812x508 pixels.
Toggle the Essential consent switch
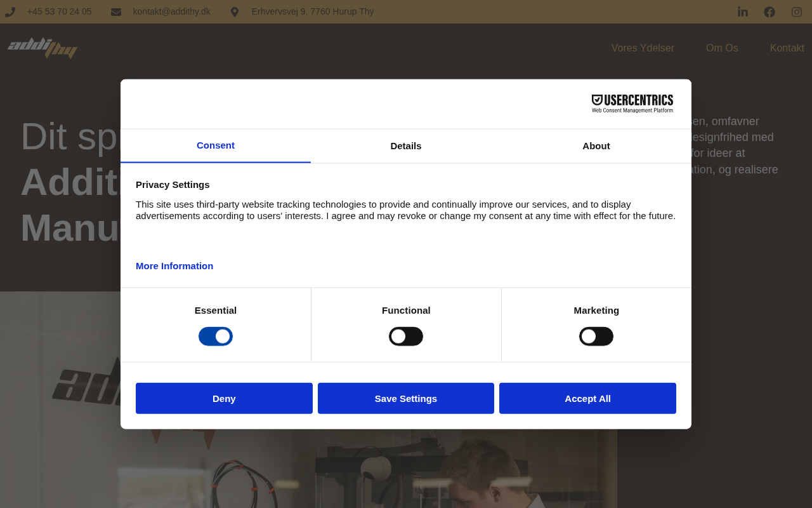coord(216,337)
